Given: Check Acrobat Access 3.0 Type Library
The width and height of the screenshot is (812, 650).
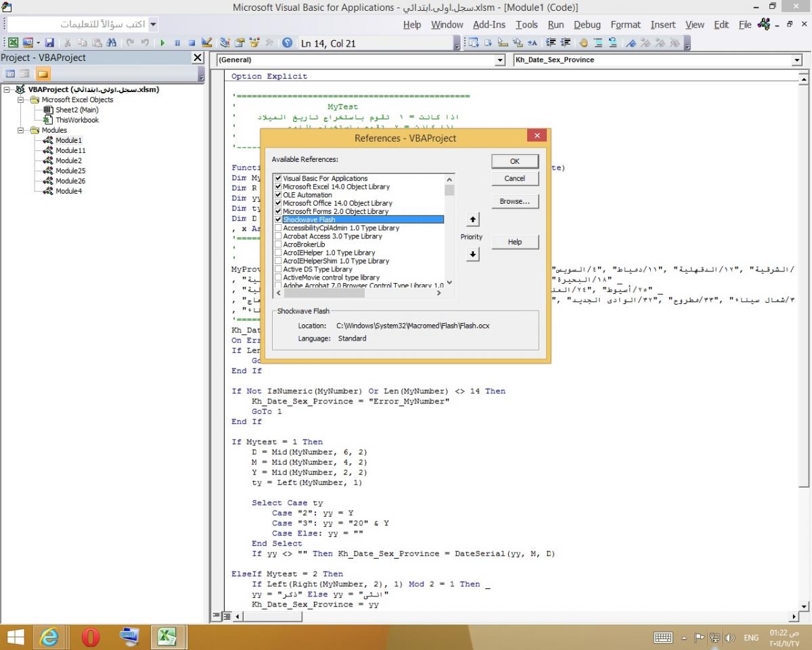Looking at the screenshot, I should click(x=278, y=236).
